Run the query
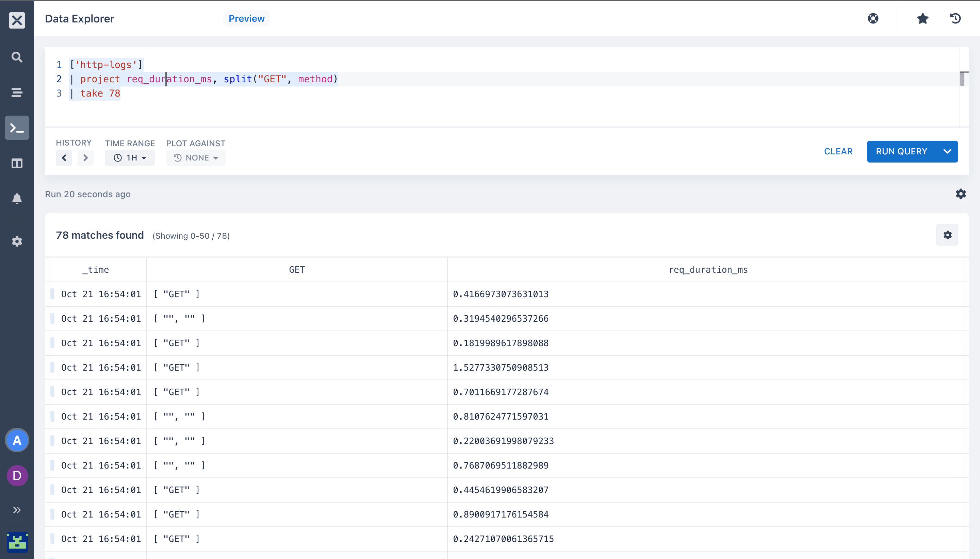Viewport: 980px width, 559px height. pos(901,151)
